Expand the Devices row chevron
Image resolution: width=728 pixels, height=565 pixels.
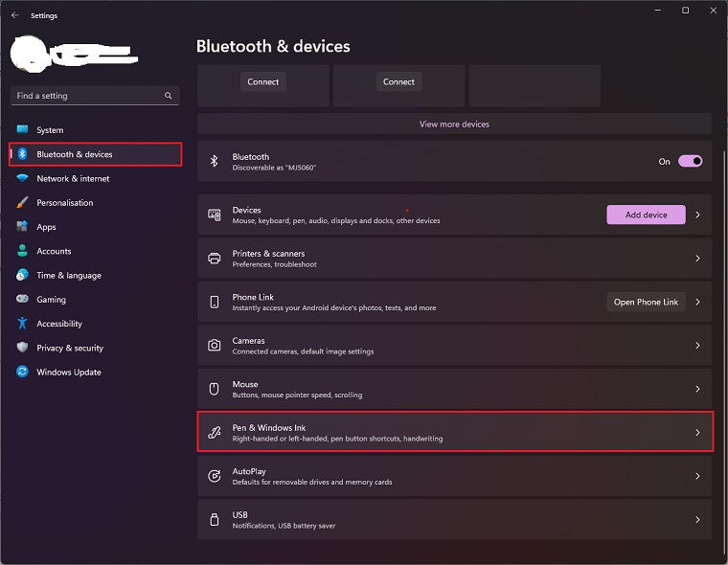[697, 215]
